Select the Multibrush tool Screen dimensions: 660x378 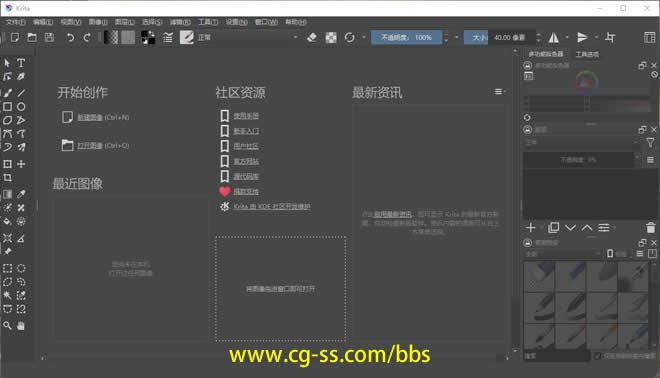pos(21,147)
